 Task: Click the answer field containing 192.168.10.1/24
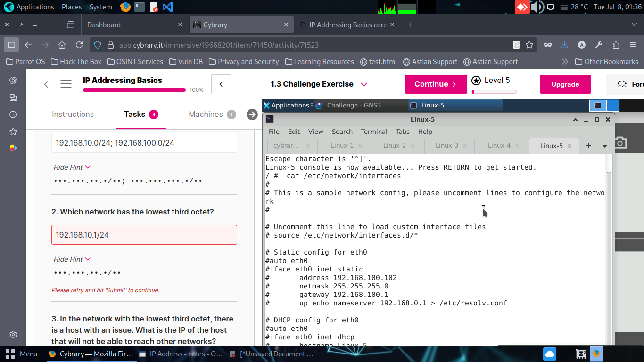pos(144,235)
